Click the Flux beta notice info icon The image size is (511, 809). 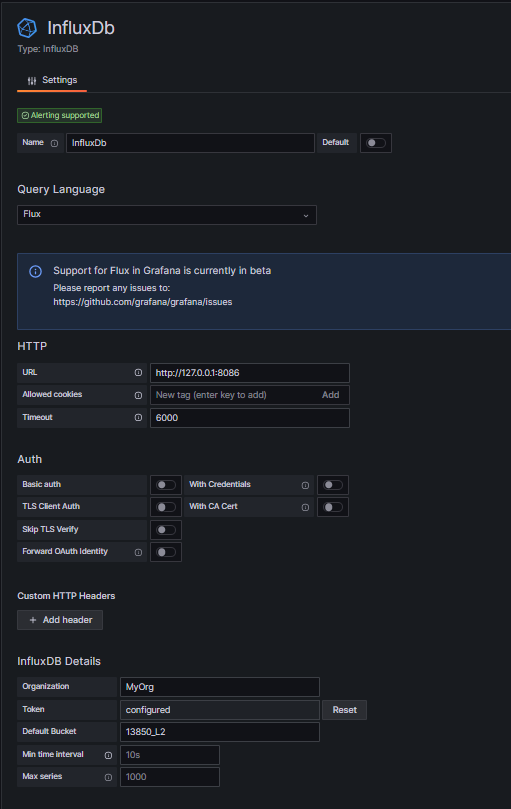click(x=35, y=271)
